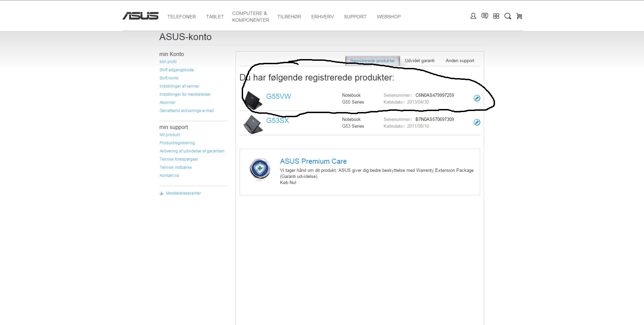Click the ASUS logo
Screen dimensions: 644x325
click(140, 16)
